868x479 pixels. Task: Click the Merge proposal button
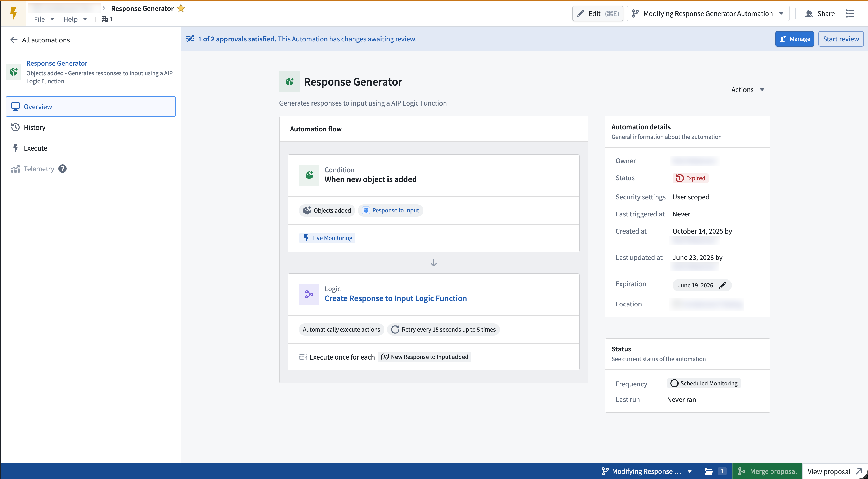[x=767, y=471]
